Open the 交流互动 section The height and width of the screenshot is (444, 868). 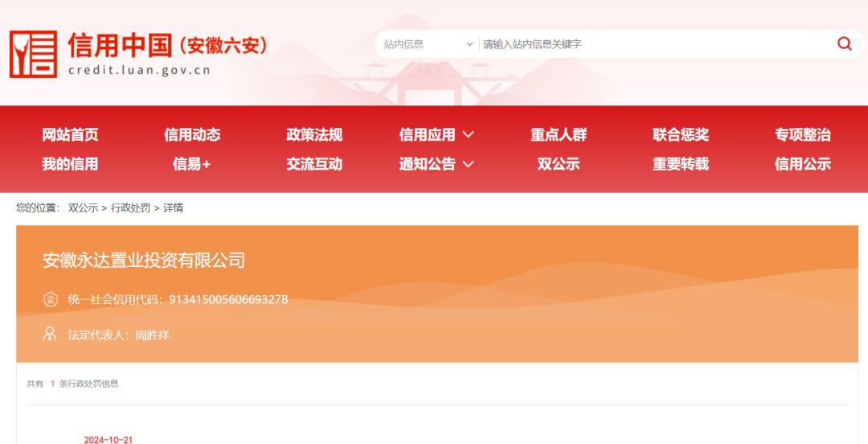tap(314, 164)
